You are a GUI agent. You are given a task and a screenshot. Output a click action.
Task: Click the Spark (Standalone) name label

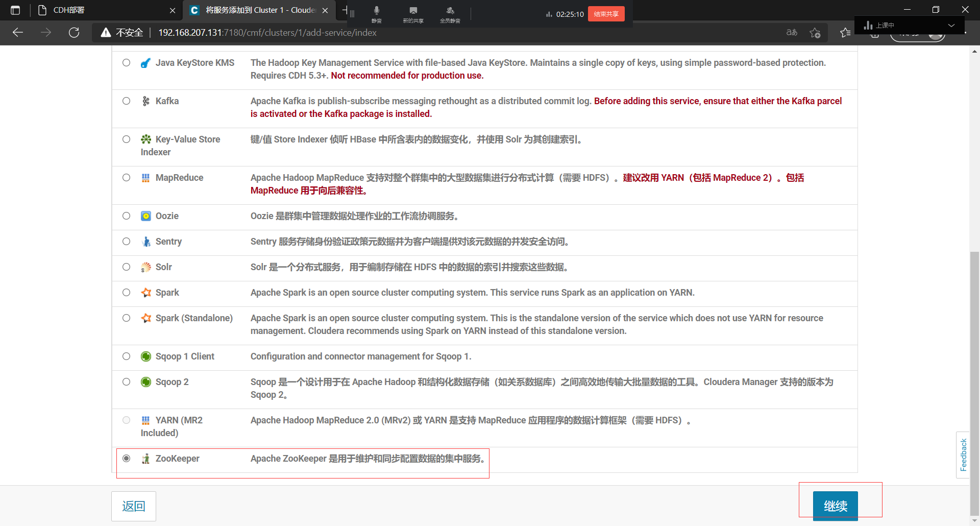194,318
